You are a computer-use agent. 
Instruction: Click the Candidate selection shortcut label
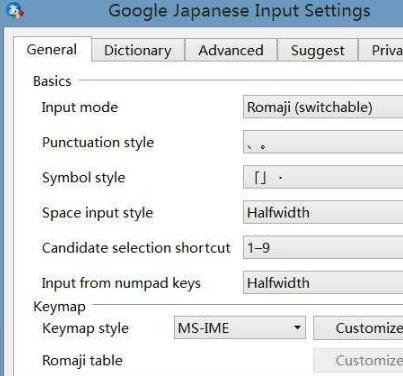click(x=136, y=248)
